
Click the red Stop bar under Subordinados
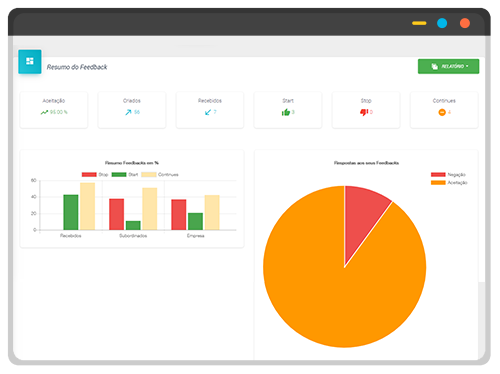[117, 214]
